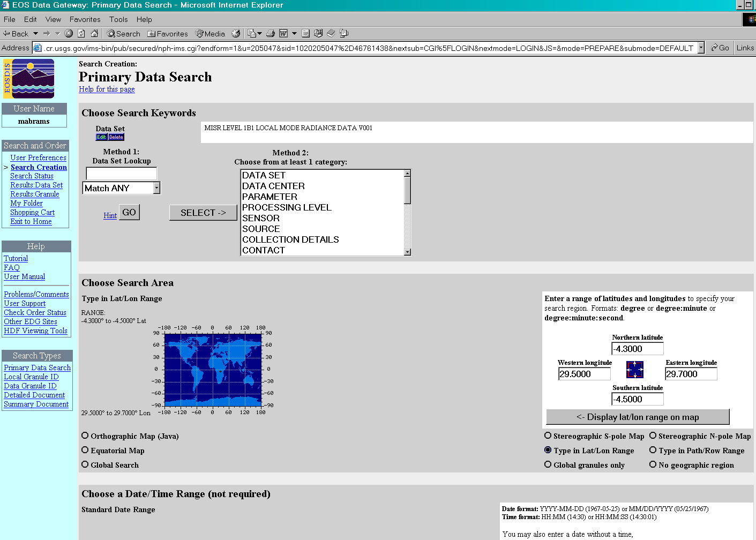Image resolution: width=756 pixels, height=540 pixels.
Task: Click the SELECT -> button
Action: click(203, 213)
